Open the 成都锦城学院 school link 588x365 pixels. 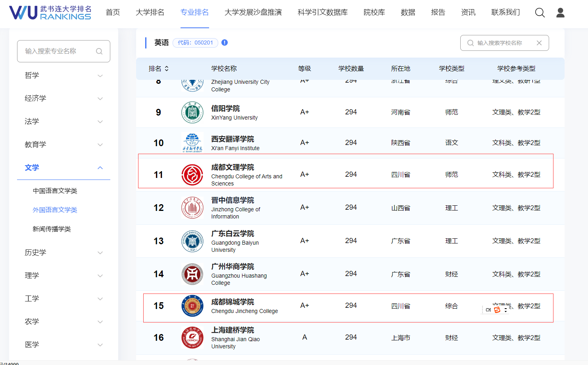pyautogui.click(x=233, y=302)
